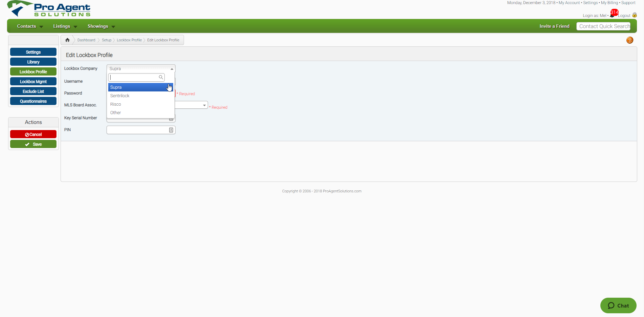Go to Lockbox Profile breadcrumb
The image size is (644, 317).
point(129,40)
